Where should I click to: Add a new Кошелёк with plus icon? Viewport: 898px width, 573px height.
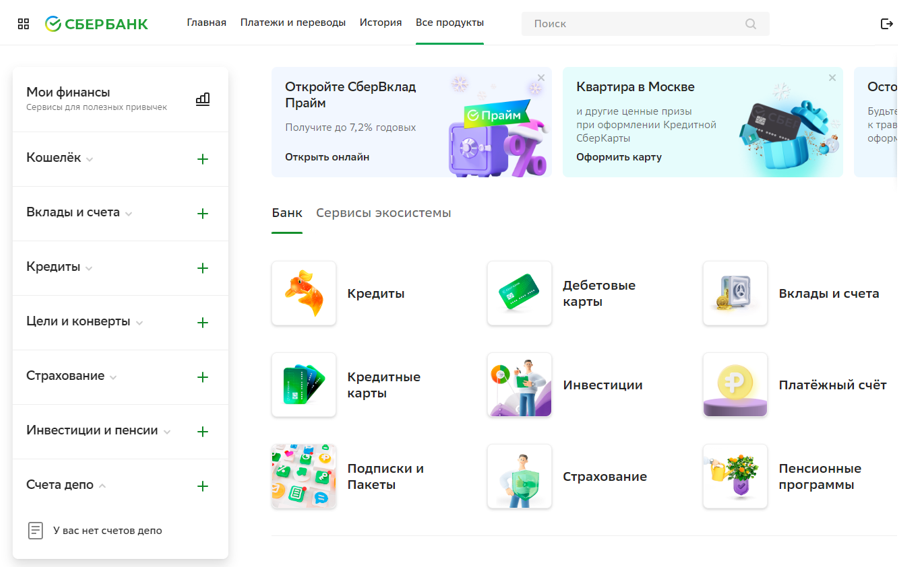point(202,159)
